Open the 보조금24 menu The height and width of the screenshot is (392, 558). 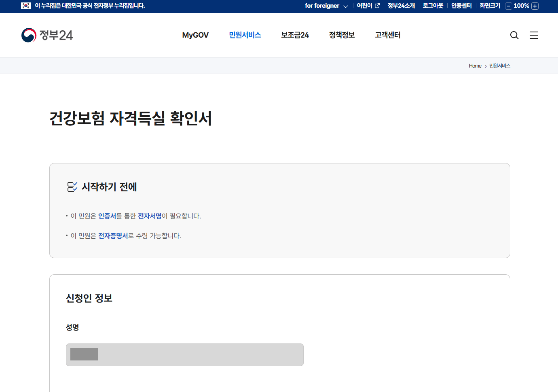pos(295,35)
